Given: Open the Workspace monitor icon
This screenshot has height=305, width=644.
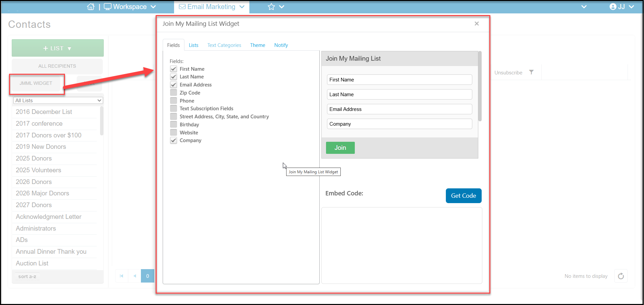Looking at the screenshot, I should (107, 7).
